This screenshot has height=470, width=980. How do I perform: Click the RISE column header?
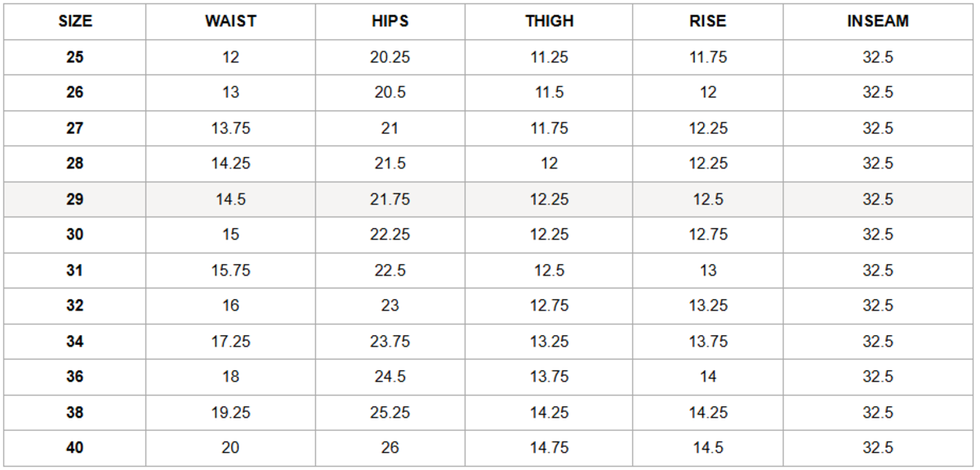707,22
